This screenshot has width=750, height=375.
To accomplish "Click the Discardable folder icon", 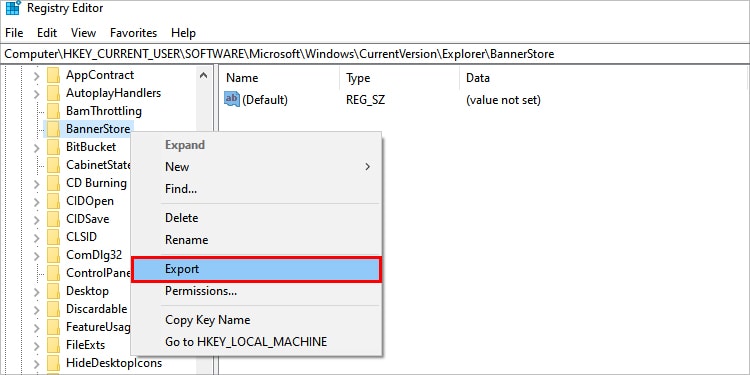I will 53,309.
